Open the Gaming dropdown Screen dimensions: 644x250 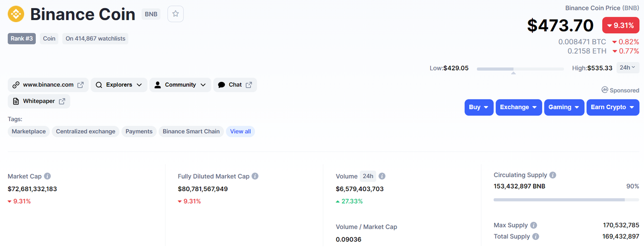[564, 107]
